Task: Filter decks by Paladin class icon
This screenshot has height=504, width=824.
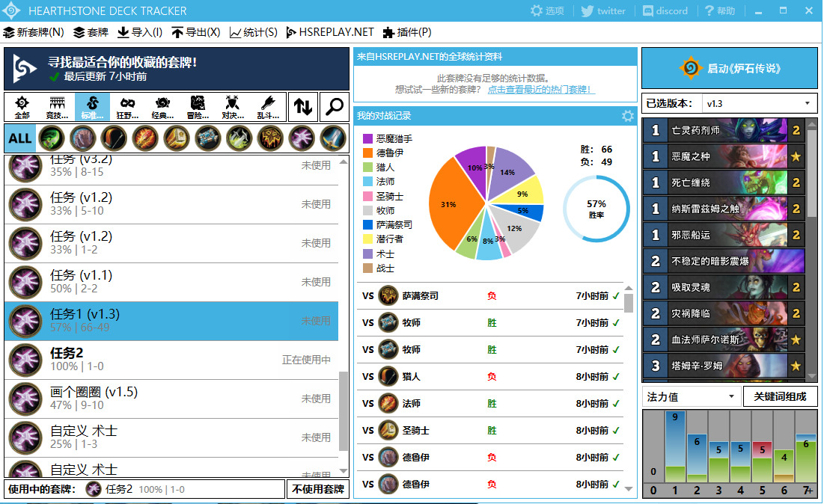Action: [x=177, y=138]
